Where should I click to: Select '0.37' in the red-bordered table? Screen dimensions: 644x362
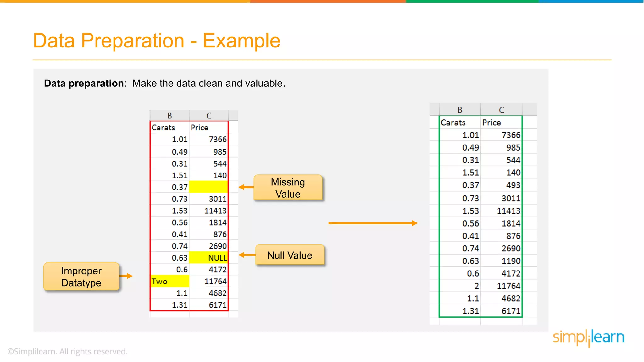point(170,187)
